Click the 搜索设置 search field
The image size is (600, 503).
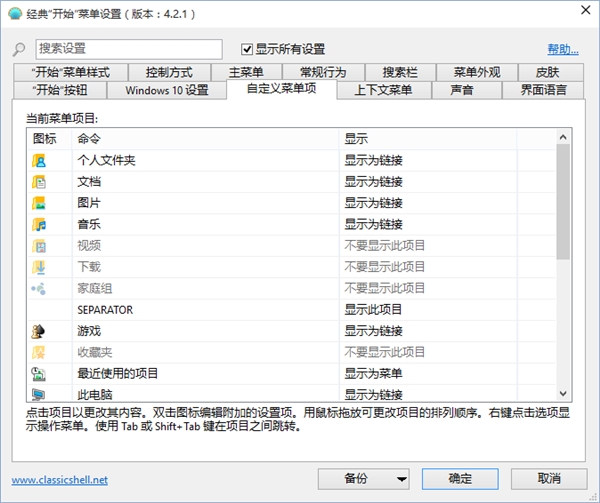point(128,49)
